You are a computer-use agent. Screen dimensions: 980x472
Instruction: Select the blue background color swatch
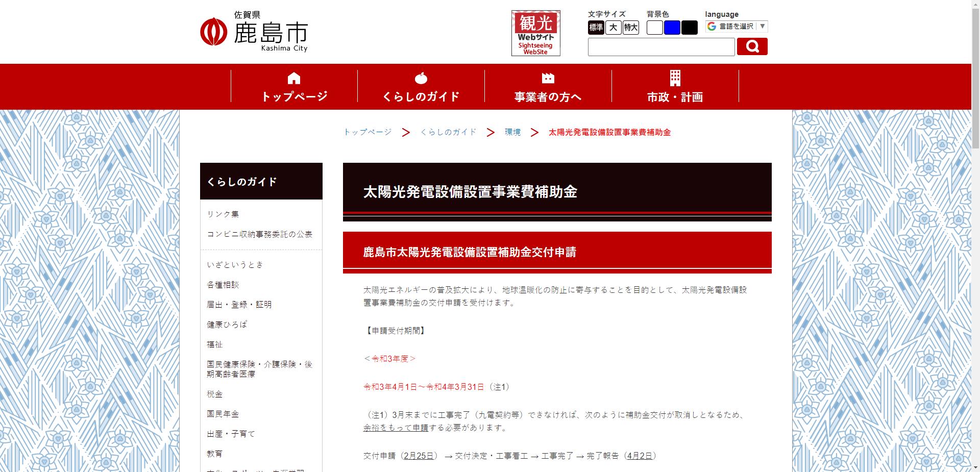click(672, 28)
